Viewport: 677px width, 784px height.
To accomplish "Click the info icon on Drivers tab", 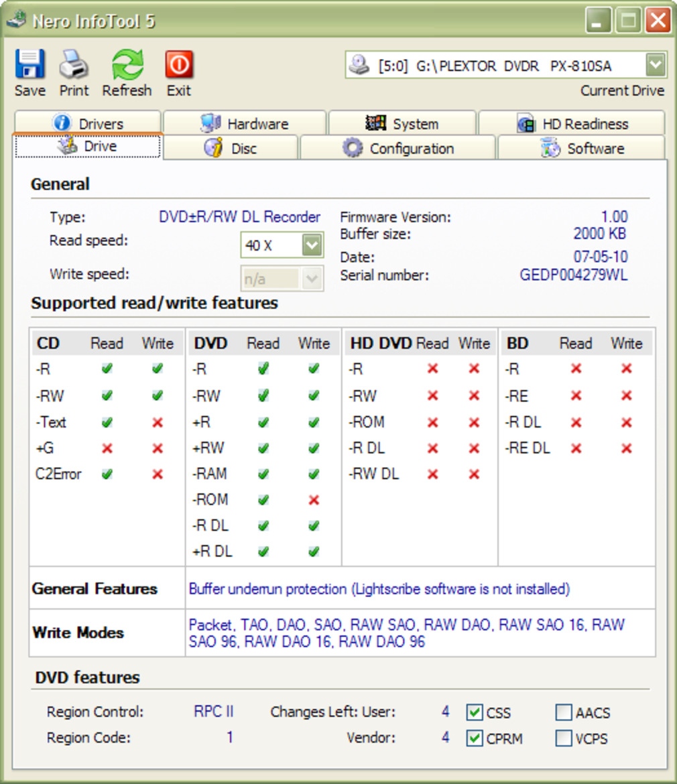I will click(62, 123).
